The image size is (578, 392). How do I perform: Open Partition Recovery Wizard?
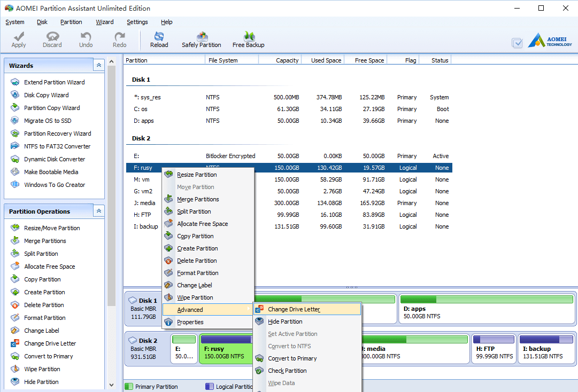pos(57,134)
